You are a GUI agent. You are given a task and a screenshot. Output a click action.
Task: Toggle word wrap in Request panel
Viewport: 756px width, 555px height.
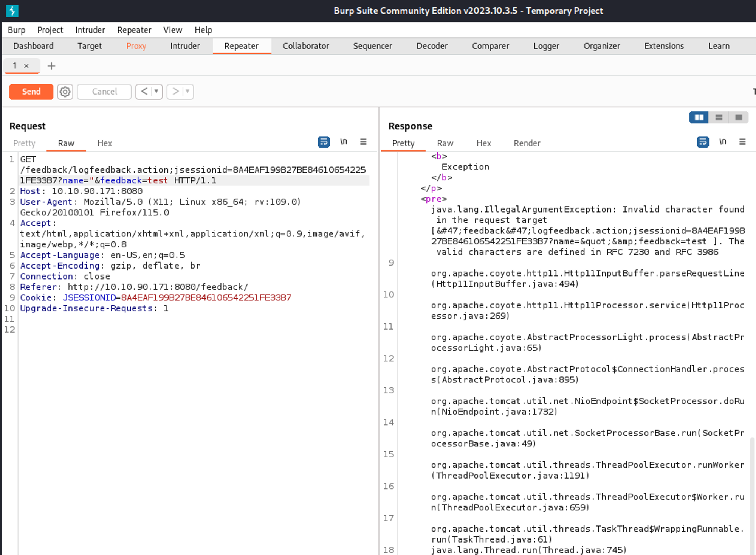tap(324, 142)
